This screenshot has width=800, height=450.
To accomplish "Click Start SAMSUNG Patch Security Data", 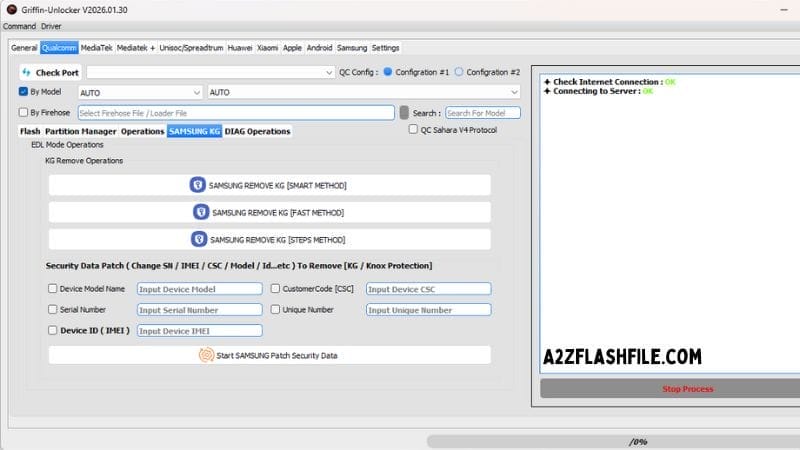I will 270,355.
